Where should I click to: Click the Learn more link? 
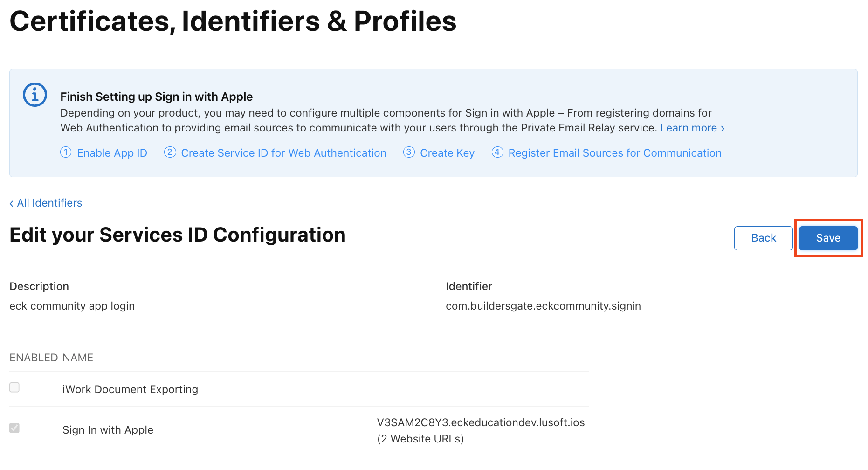688,128
